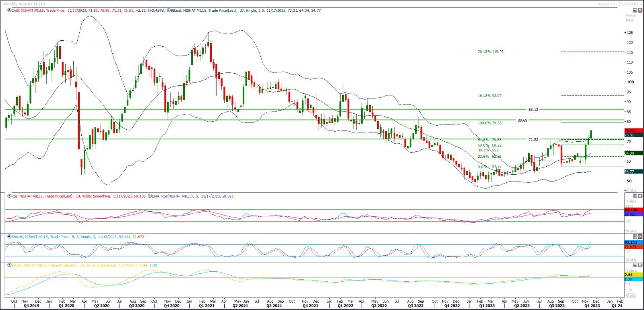The width and height of the screenshot is (644, 310).
Task: Close the MACD indicator pane
Action: (x=640, y=265)
